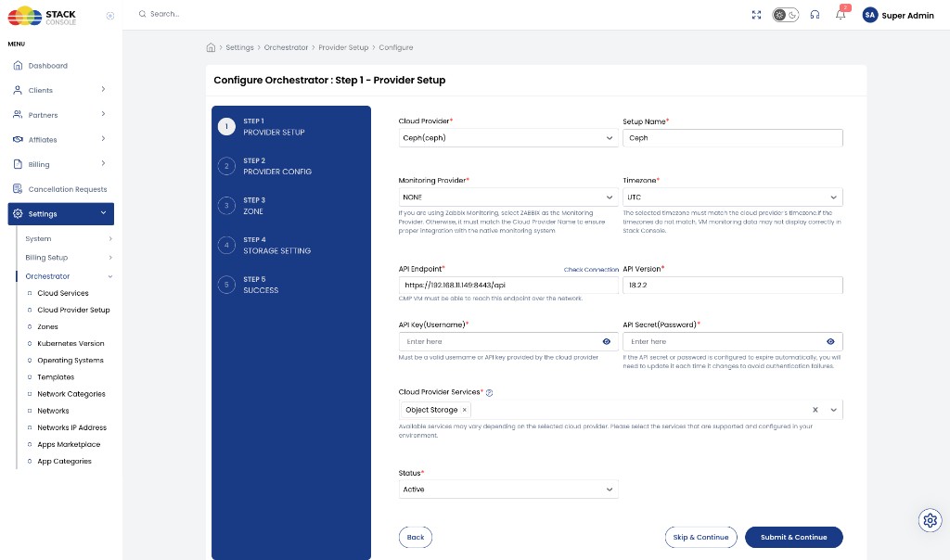Screen dimensions: 950x560
Task: Click step 2 circle in wizard
Action: click(x=226, y=166)
